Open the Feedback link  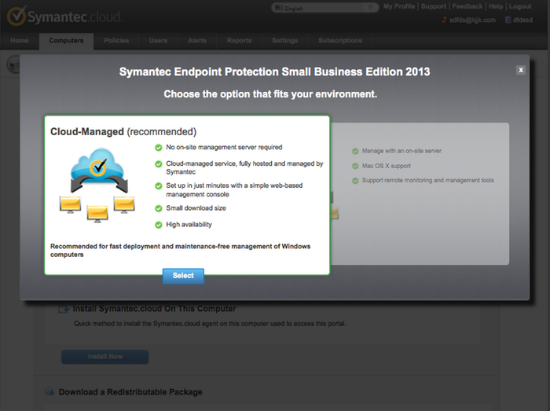(x=467, y=6)
